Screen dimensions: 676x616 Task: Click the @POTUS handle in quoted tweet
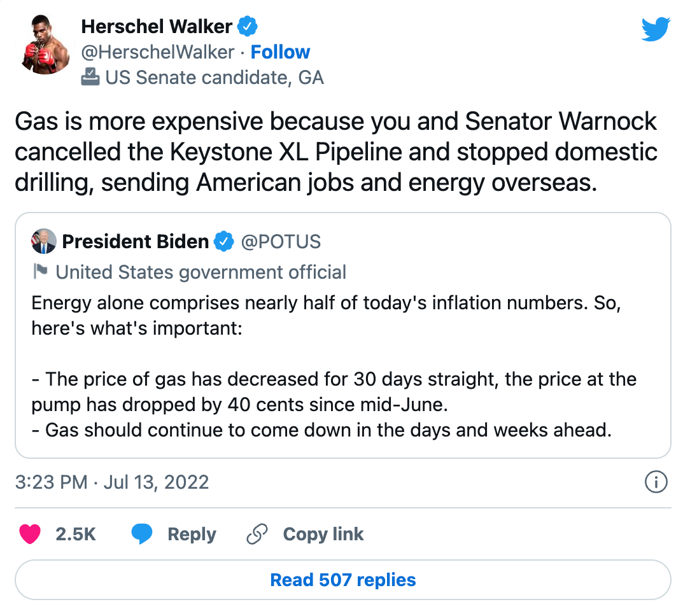click(x=281, y=242)
